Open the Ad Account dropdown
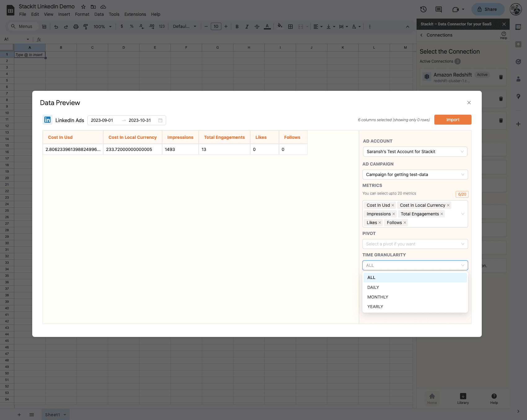 pos(415,152)
